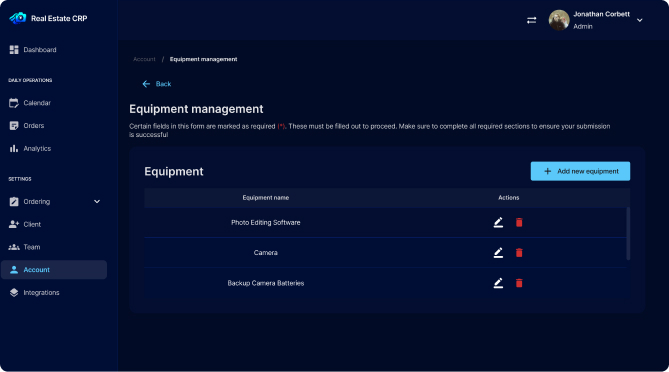Click the Actions column header

pyautogui.click(x=509, y=198)
